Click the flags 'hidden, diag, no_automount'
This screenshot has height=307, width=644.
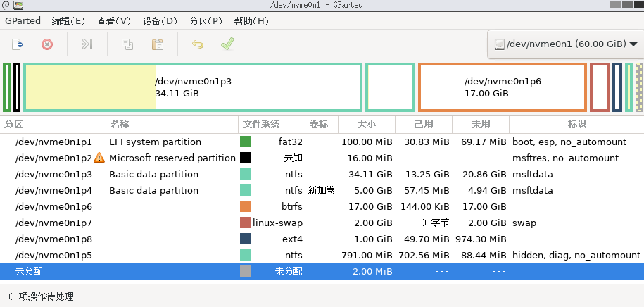(576, 255)
